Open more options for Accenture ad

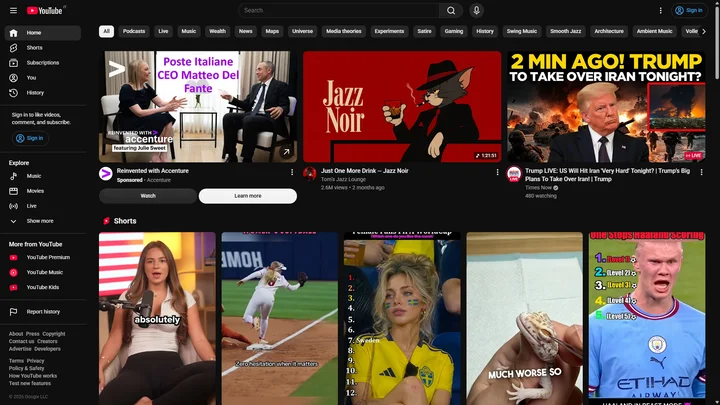(292, 172)
